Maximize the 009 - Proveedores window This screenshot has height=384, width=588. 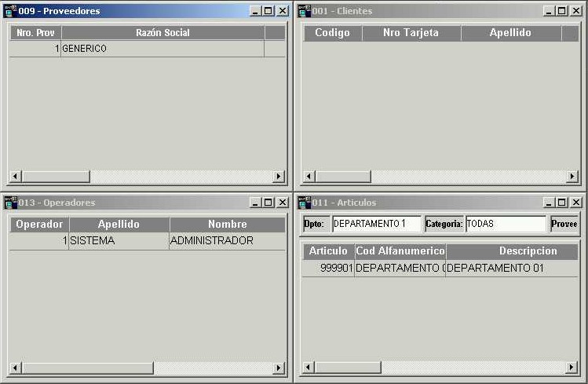tap(268, 11)
